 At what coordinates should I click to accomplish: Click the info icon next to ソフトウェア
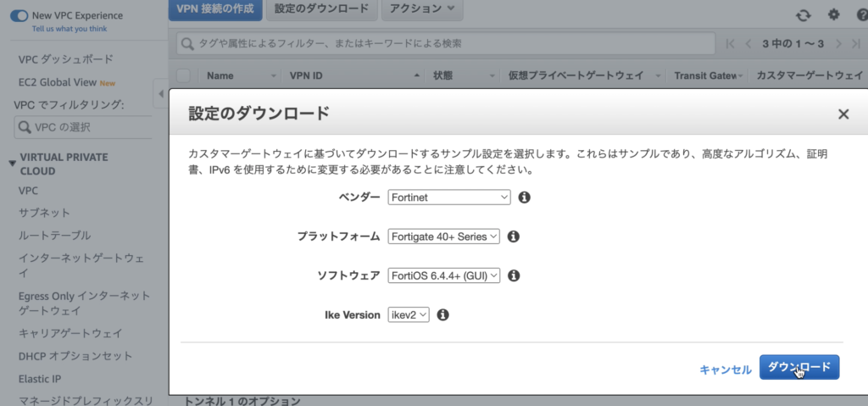[514, 275]
